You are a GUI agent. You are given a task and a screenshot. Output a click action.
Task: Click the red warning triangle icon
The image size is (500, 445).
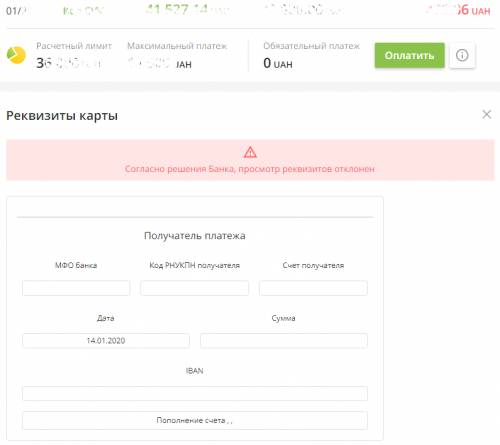250,152
